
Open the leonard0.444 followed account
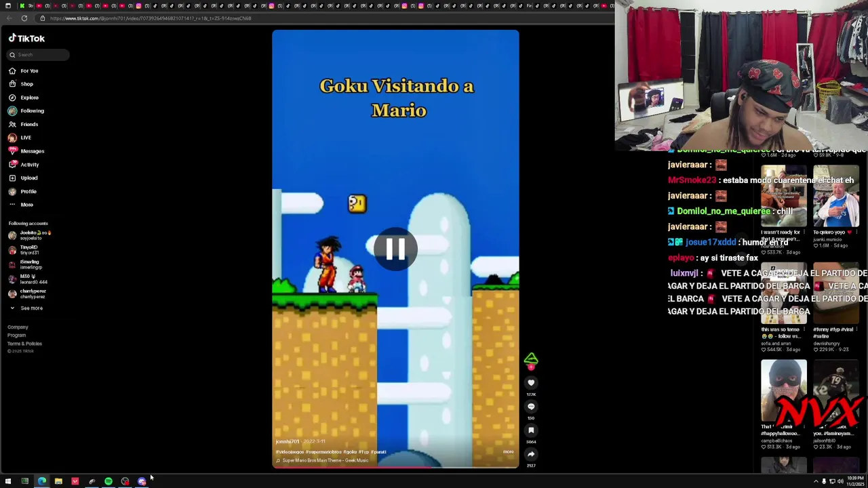(x=28, y=279)
